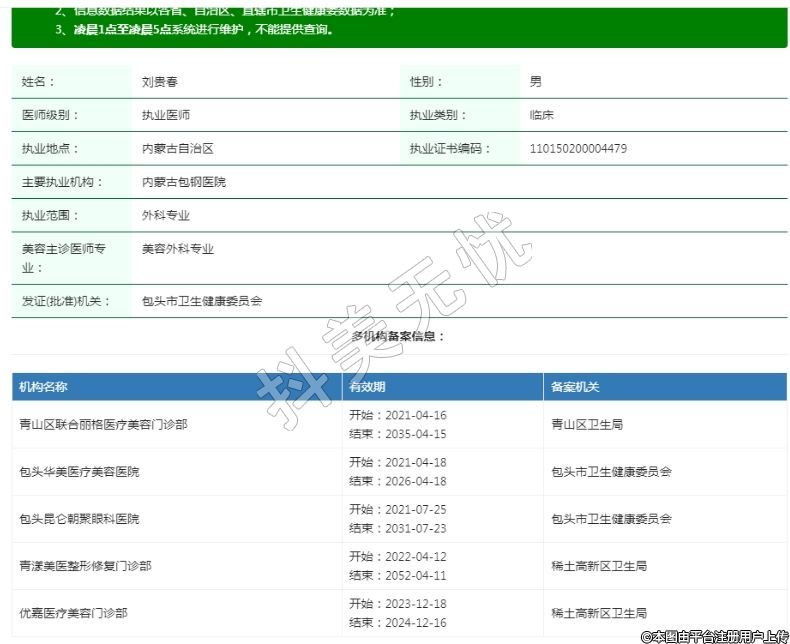Click the 备案机关 column header
Image resolution: width=790 pixels, height=644 pixels.
[x=575, y=387]
